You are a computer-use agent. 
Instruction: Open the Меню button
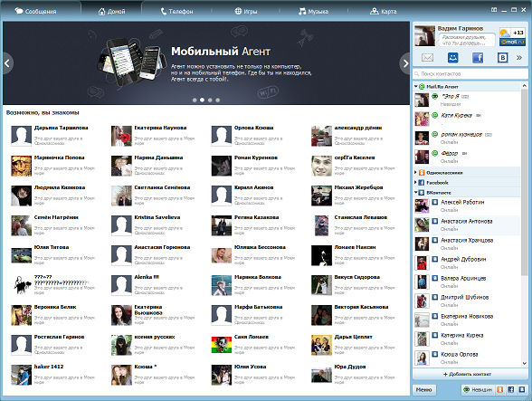[x=423, y=389]
